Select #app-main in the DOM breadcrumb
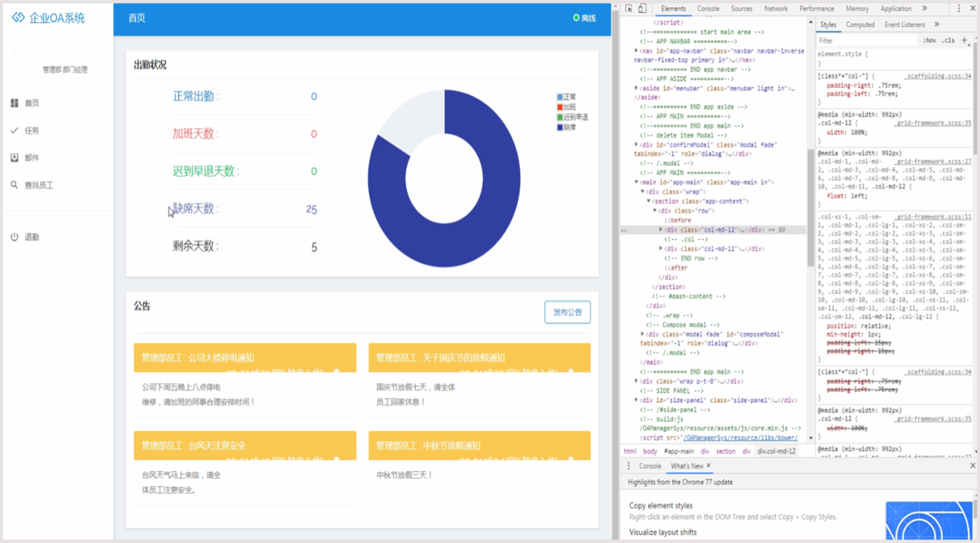 point(678,451)
